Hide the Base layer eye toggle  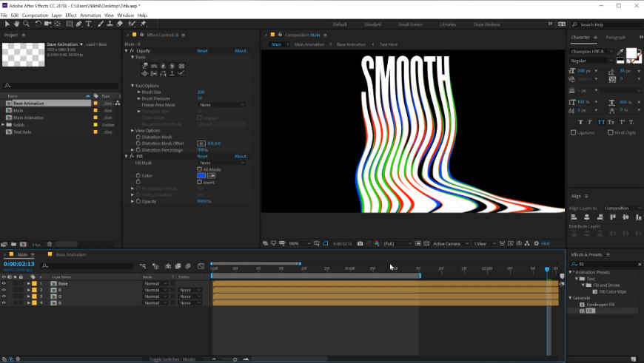4,283
